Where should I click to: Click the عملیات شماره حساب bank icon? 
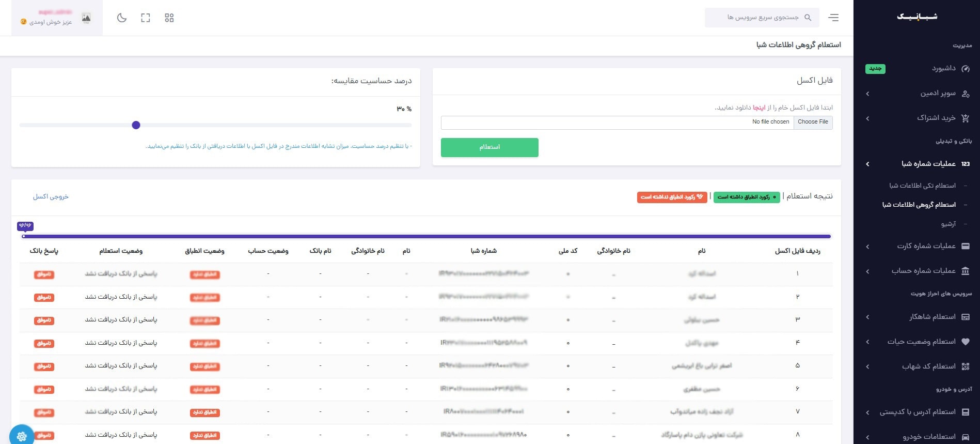click(966, 271)
